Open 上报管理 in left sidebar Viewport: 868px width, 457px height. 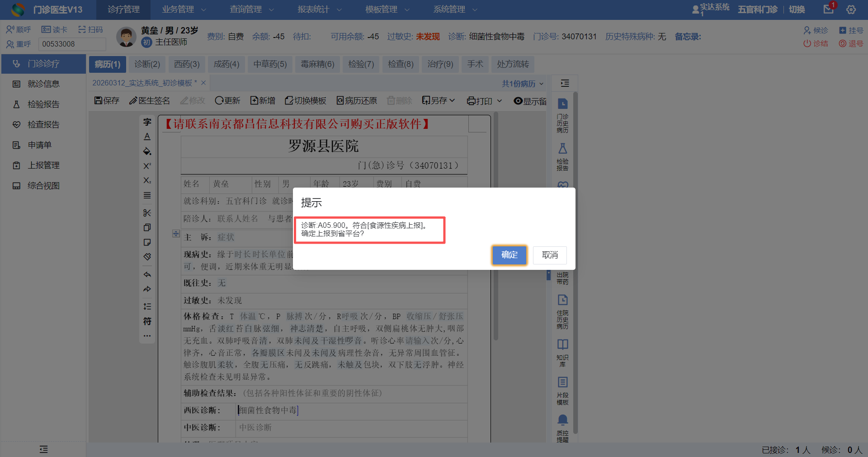click(43, 165)
